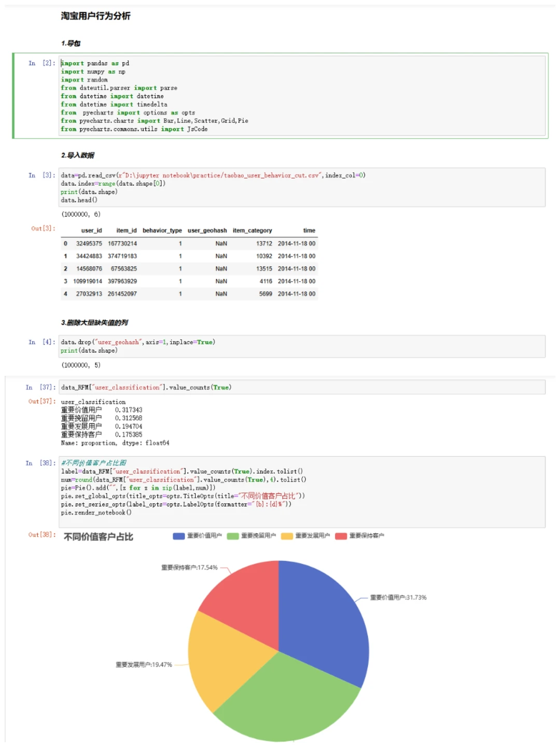Click chart title 不同价值客户占比
Screen dimensions: 560x747
[x=99, y=537]
